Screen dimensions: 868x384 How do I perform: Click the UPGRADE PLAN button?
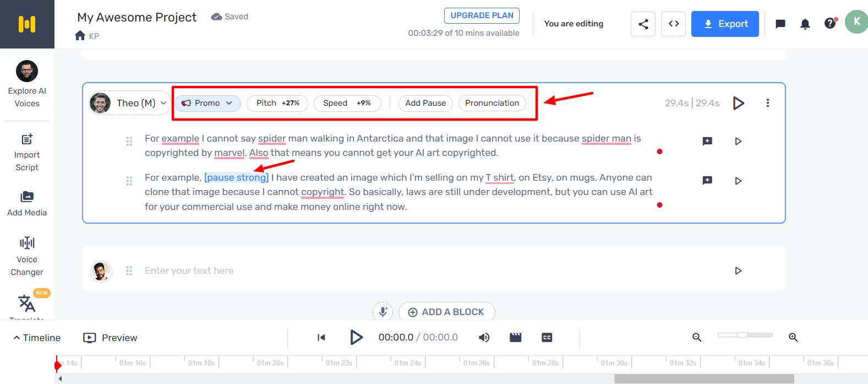click(482, 15)
